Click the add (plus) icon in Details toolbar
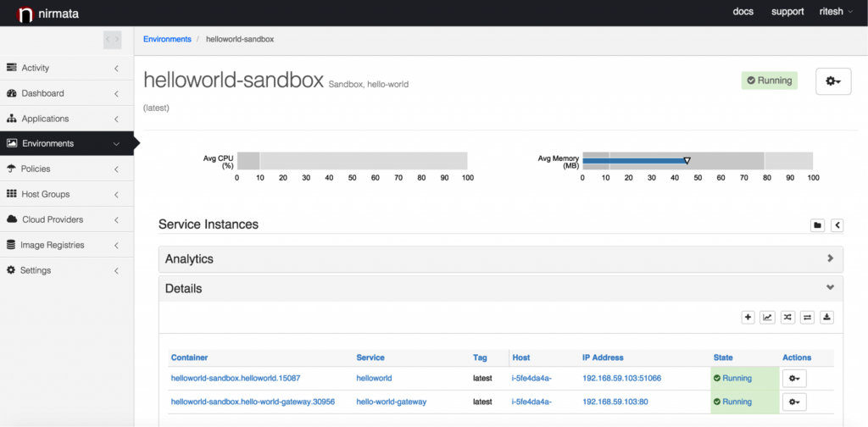This screenshot has height=427, width=868. 748,318
